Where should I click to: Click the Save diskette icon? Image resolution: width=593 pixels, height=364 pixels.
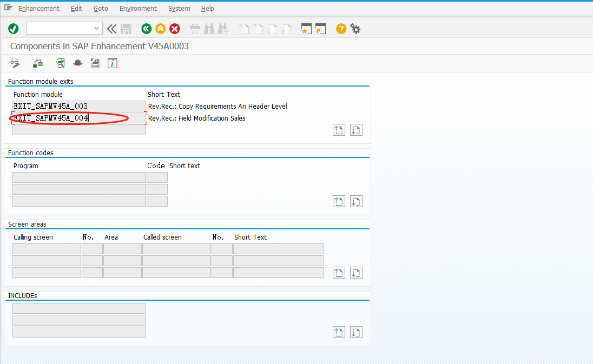pyautogui.click(x=126, y=29)
